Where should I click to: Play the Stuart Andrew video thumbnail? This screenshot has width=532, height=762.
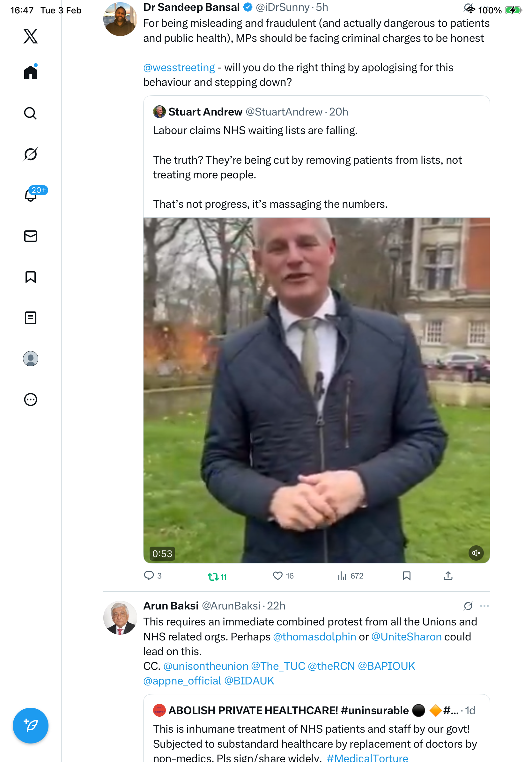tap(316, 390)
